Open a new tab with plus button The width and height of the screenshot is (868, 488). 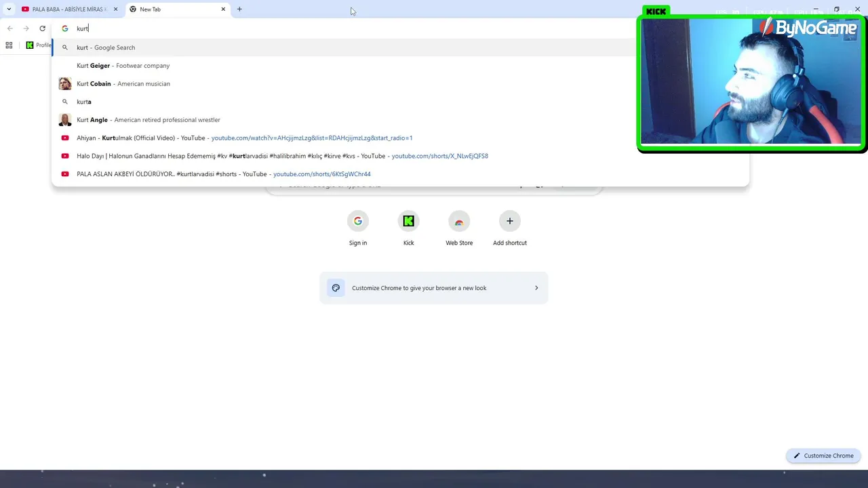pyautogui.click(x=239, y=9)
